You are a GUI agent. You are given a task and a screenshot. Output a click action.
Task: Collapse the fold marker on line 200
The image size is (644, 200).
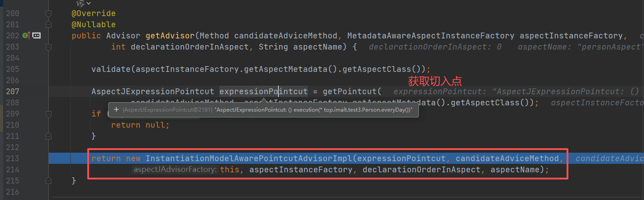pyautogui.click(x=49, y=14)
